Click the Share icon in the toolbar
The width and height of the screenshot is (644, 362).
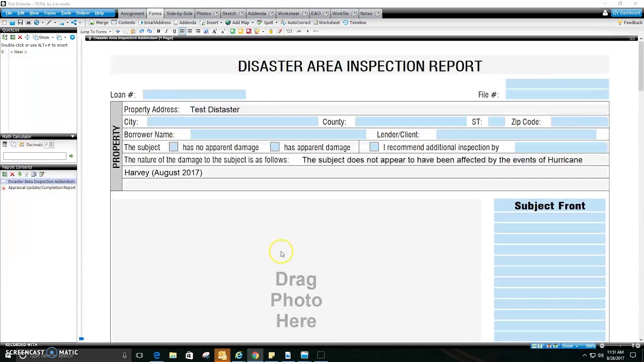point(74,23)
